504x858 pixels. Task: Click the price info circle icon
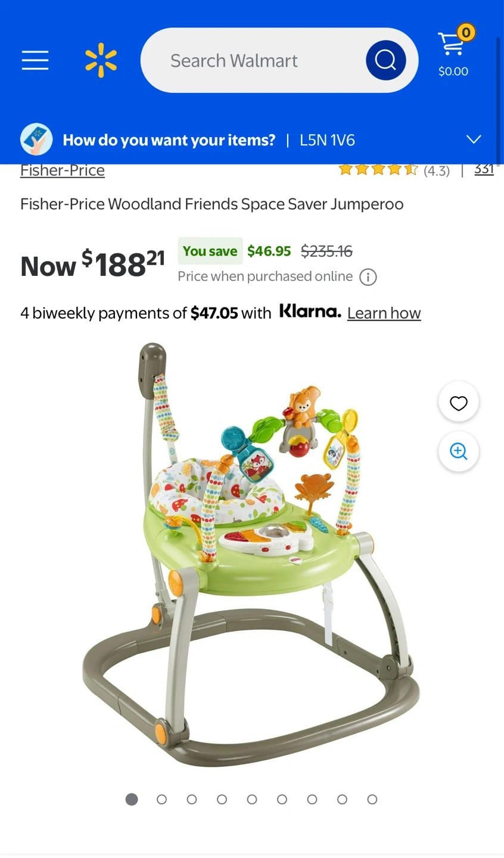point(368,277)
